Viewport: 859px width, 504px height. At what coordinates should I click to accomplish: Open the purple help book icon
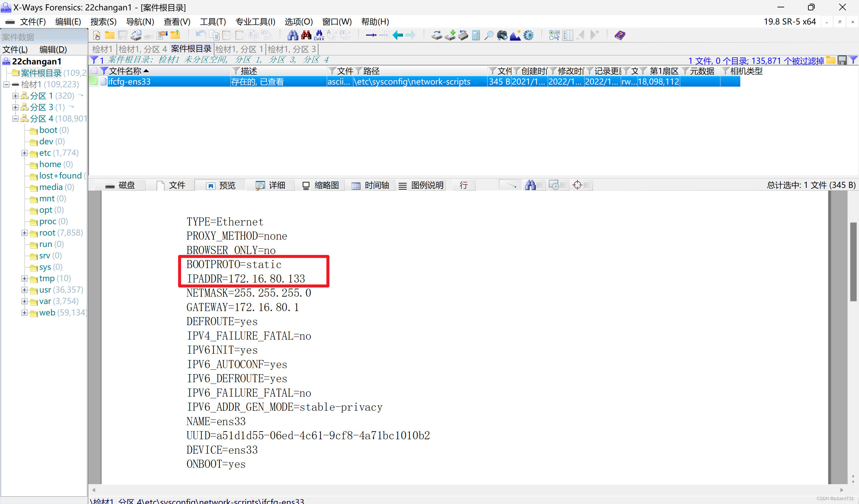coord(620,35)
